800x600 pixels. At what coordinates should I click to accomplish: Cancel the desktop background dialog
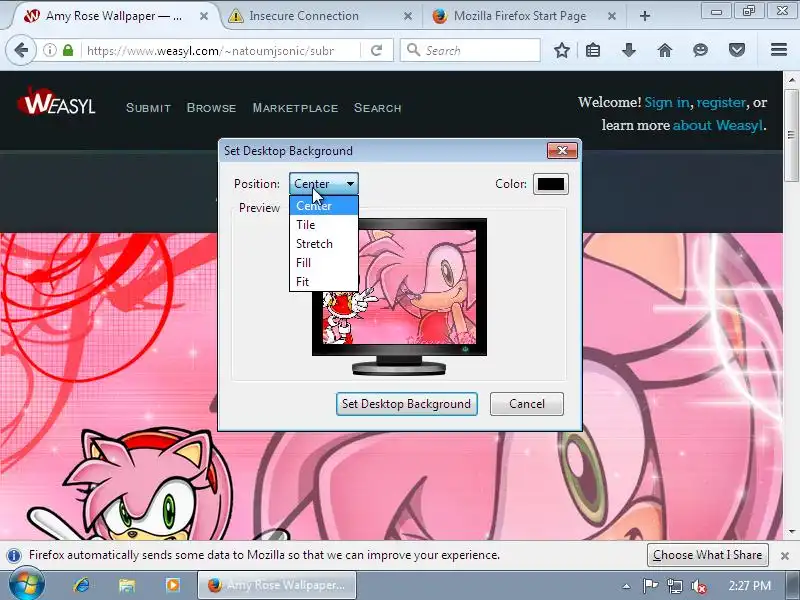pos(527,404)
